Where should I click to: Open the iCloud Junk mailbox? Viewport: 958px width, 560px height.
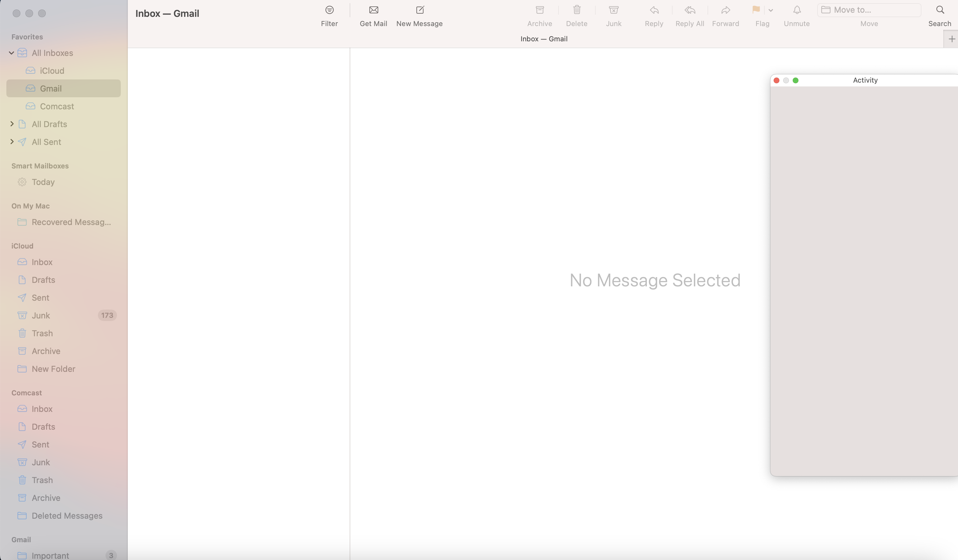coord(41,316)
